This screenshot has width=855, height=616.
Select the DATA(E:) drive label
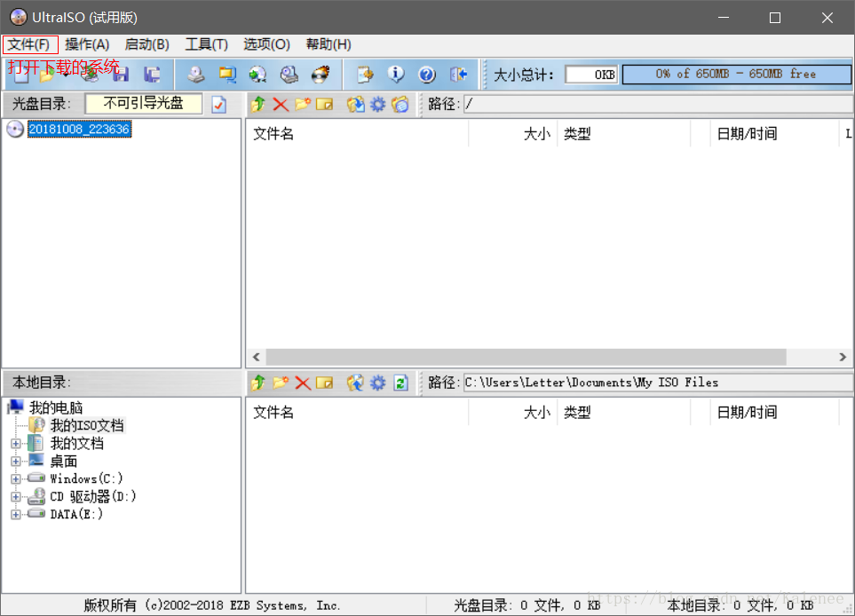(x=76, y=514)
